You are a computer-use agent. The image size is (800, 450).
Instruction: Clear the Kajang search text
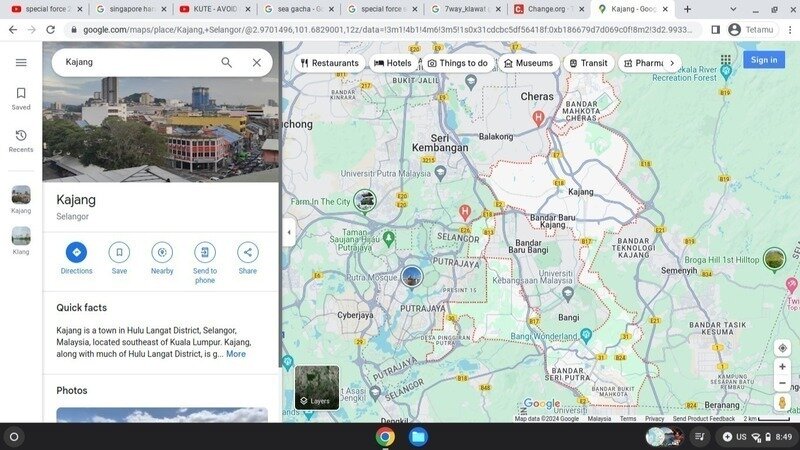click(256, 62)
